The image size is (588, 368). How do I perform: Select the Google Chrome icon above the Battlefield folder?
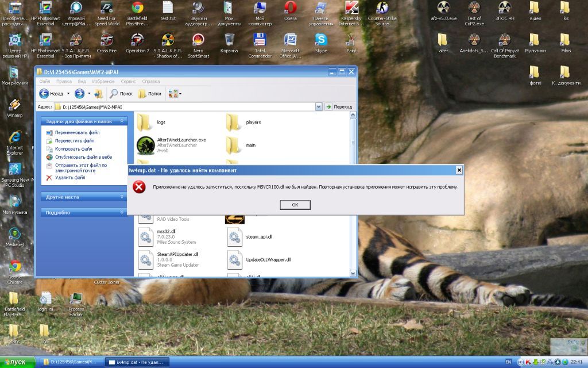[15, 272]
